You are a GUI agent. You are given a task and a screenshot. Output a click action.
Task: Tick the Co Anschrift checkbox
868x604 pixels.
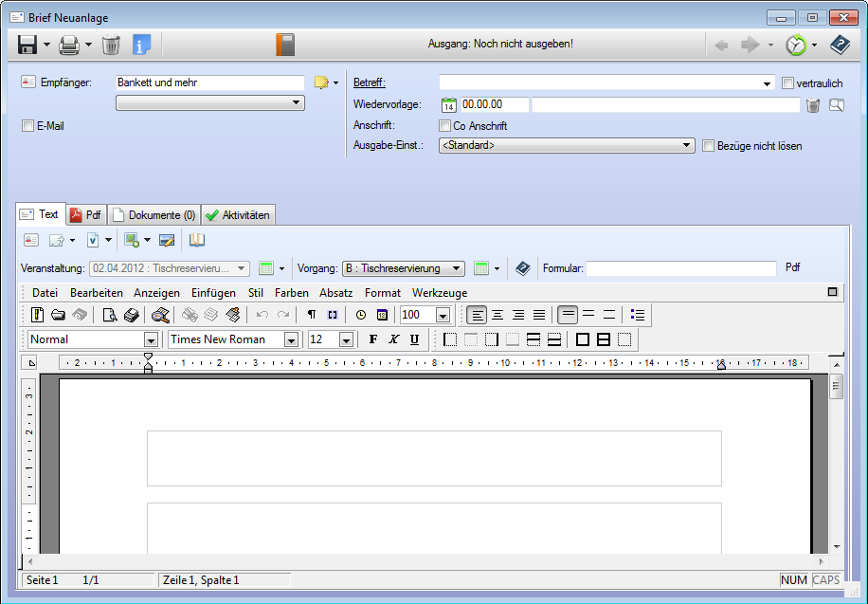[445, 125]
